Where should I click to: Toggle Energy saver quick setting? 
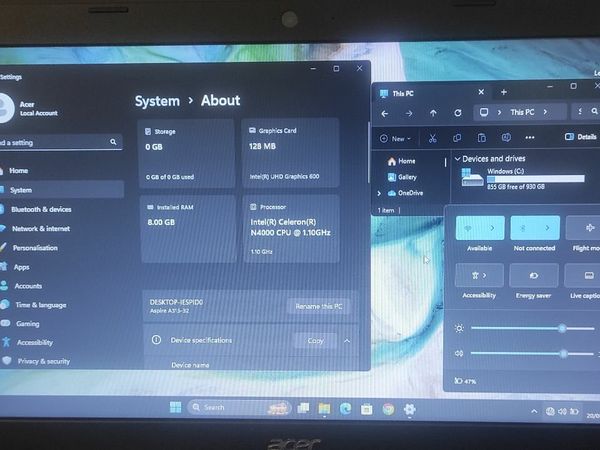(x=534, y=275)
